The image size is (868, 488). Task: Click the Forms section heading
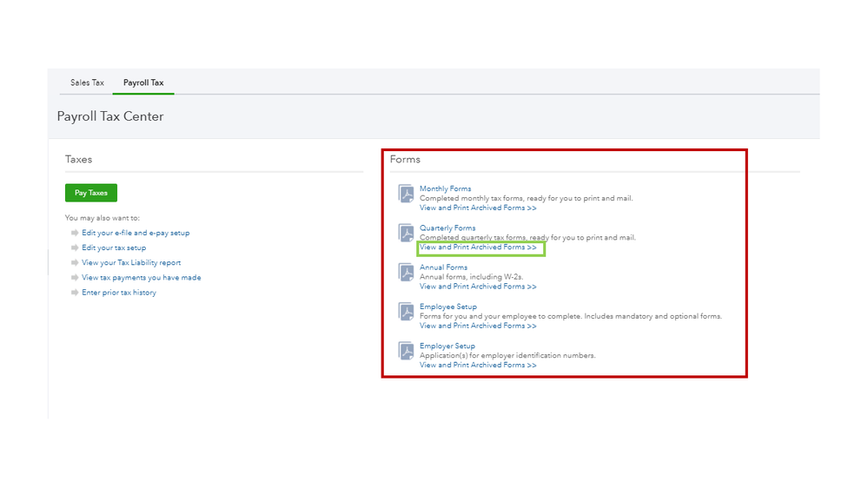coord(405,160)
